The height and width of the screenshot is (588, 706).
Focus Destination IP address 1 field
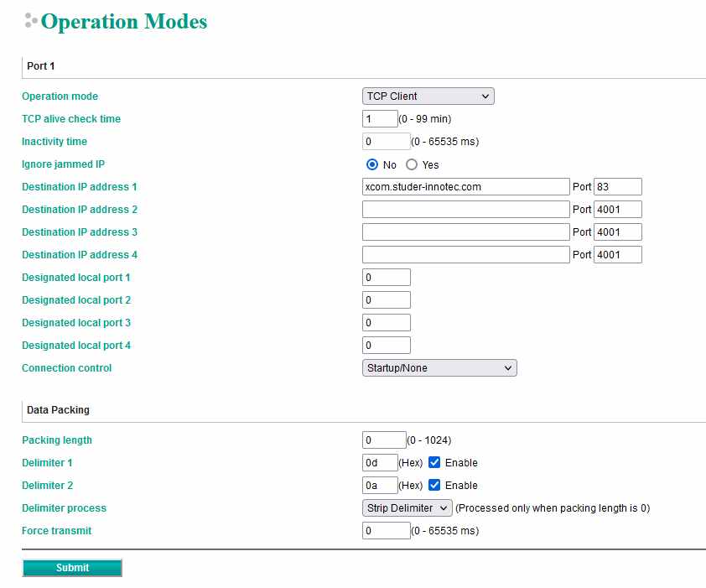tap(465, 187)
